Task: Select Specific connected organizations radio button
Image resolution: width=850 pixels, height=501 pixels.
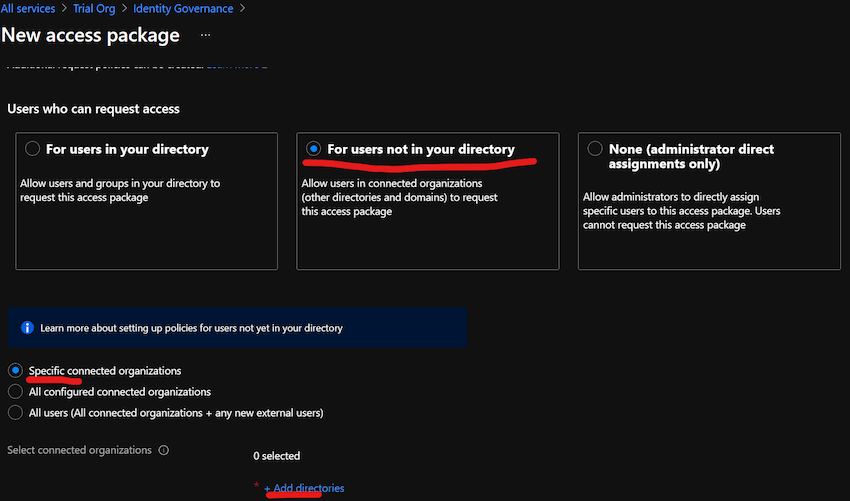Action: tap(15, 371)
